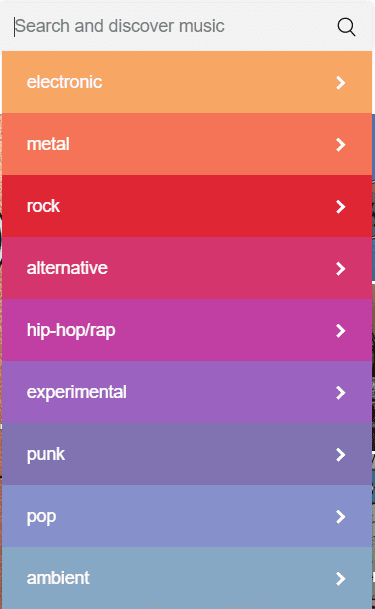
Task: Select the electronic genre label
Action: 64,82
